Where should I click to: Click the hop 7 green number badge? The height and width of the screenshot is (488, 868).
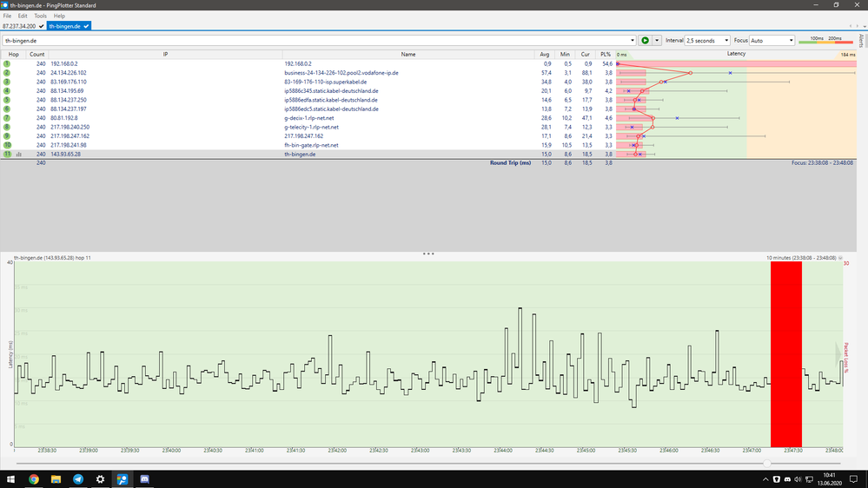tap(7, 117)
